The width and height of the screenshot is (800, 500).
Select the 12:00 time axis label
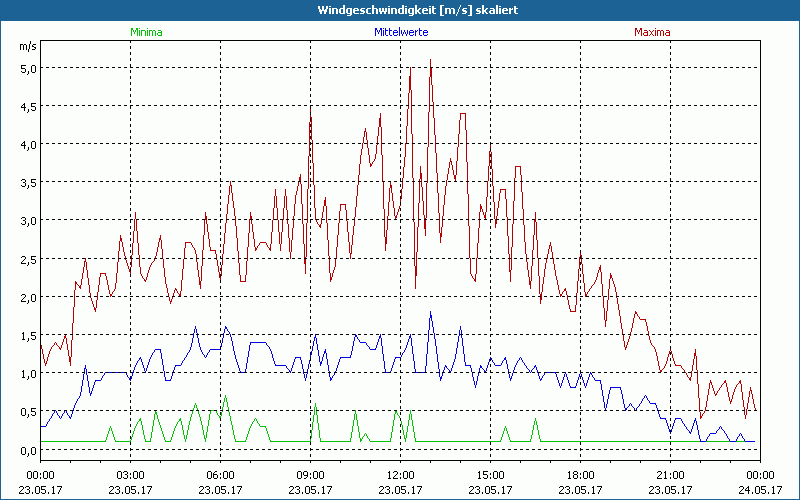click(x=400, y=475)
